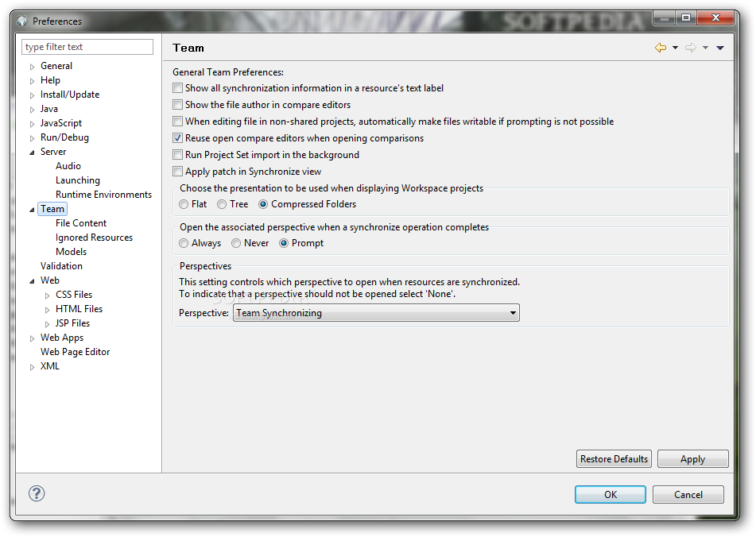Expand the Web Apps tree node
Viewport: 756px width, 537px height.
tap(33, 338)
